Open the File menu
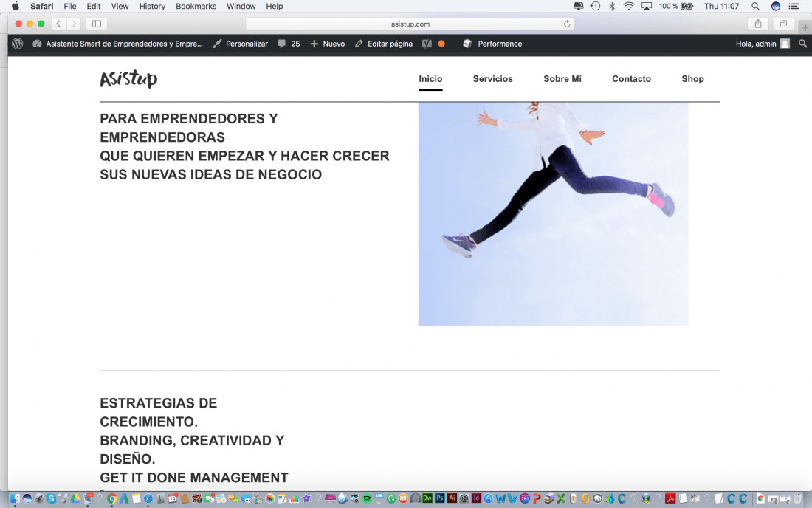Screen dimensions: 812x508 pyautogui.click(x=70, y=6)
